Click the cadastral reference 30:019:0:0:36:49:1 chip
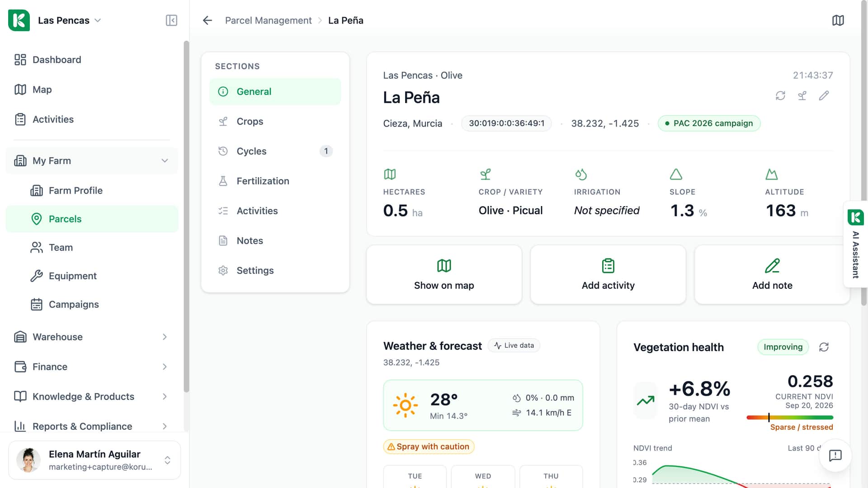The height and width of the screenshot is (488, 868). (x=506, y=123)
